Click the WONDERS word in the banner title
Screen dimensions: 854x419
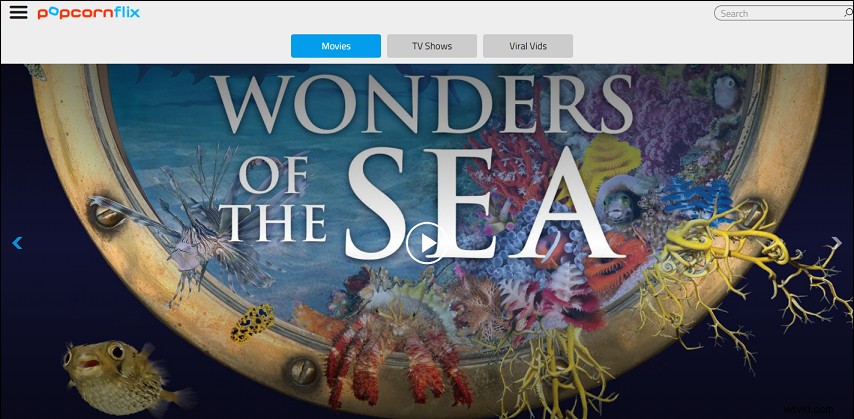(x=422, y=104)
